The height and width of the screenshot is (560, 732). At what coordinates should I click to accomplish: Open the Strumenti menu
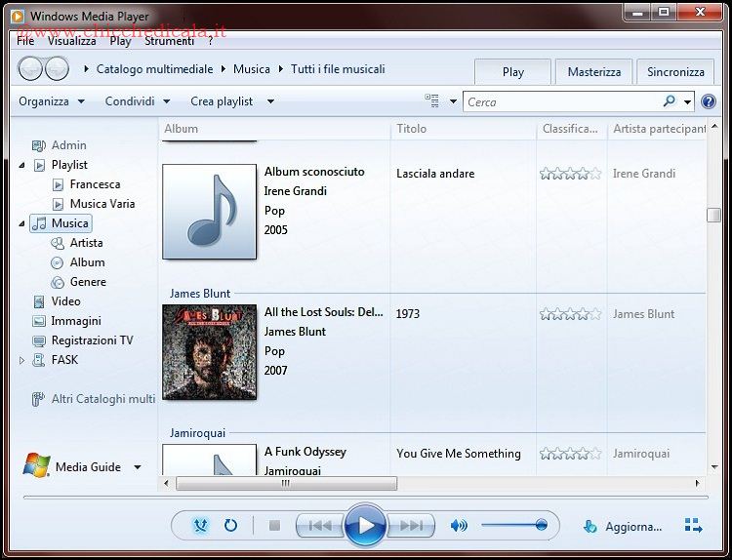click(x=170, y=41)
